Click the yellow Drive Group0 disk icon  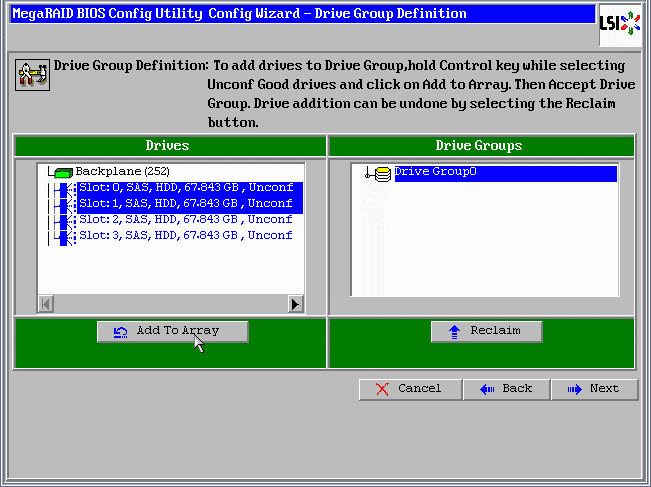(381, 173)
